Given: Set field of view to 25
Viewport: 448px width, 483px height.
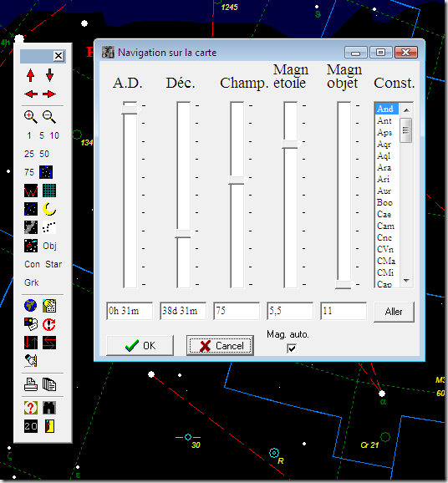Looking at the screenshot, I should pos(29,154).
